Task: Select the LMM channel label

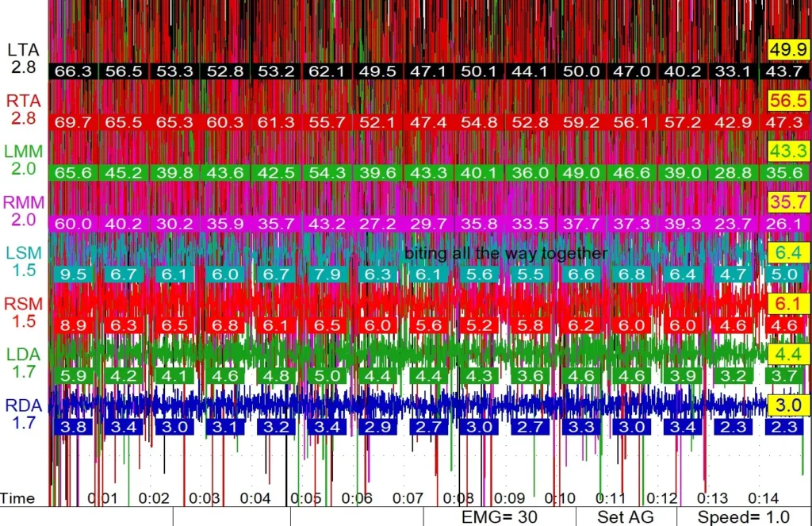Action: click(23, 152)
